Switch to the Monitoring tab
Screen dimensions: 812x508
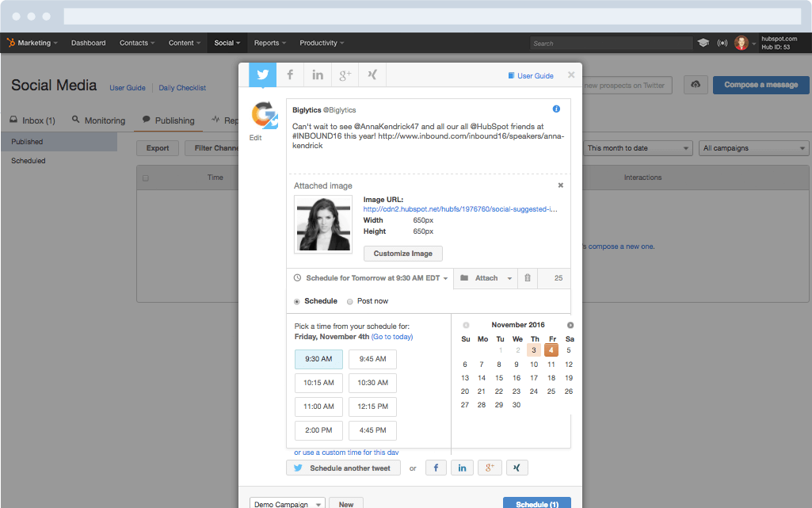coord(98,120)
